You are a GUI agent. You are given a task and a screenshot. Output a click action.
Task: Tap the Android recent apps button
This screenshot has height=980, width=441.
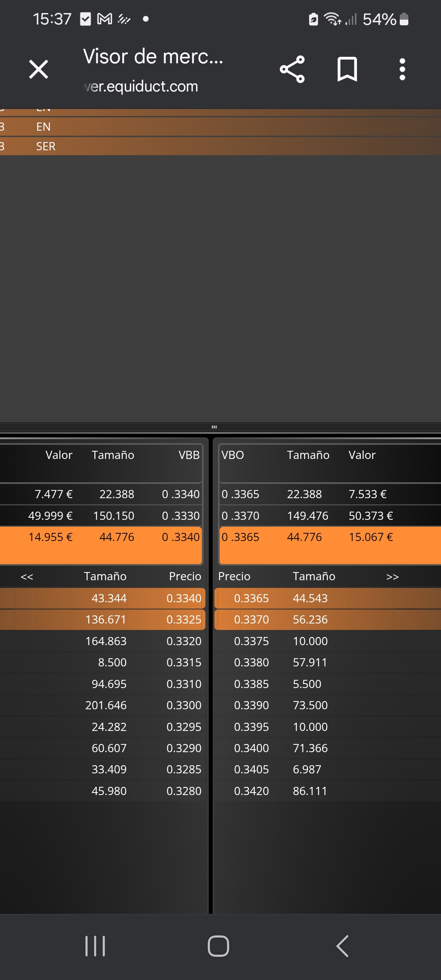tap(95, 946)
